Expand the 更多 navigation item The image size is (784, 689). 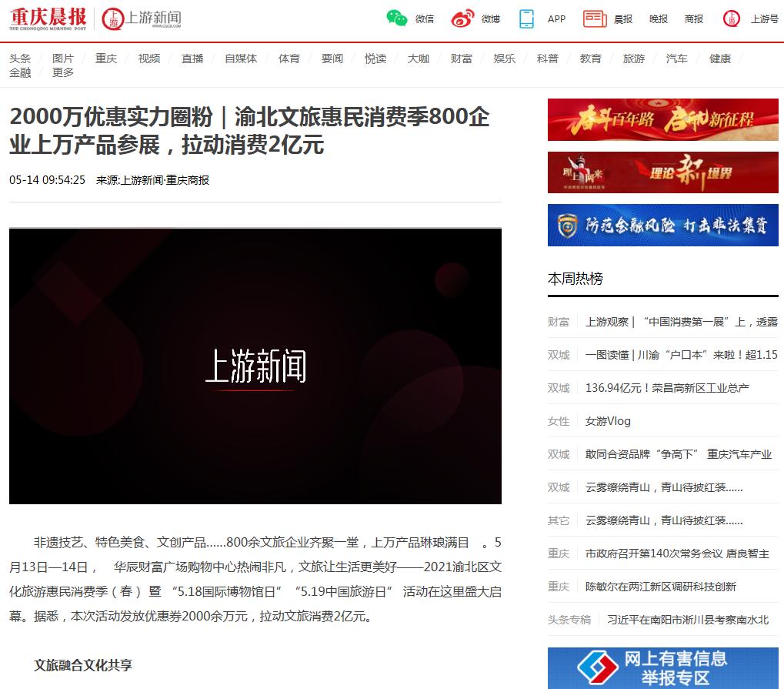[63, 72]
